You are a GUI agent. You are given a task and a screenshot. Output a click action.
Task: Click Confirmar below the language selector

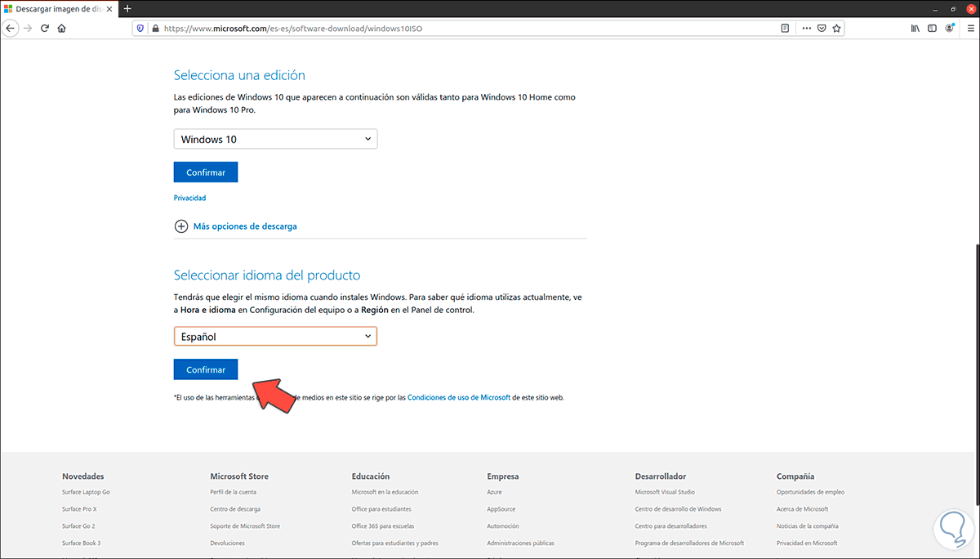(x=205, y=369)
